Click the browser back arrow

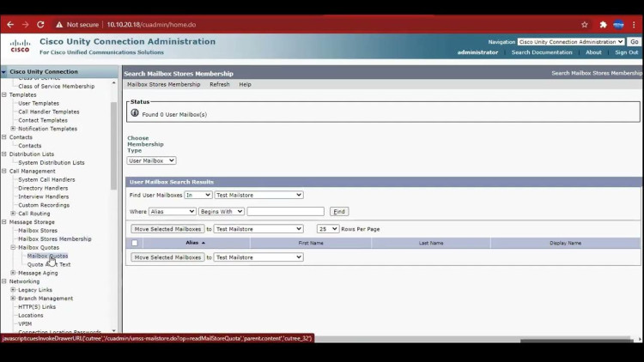tap(10, 25)
